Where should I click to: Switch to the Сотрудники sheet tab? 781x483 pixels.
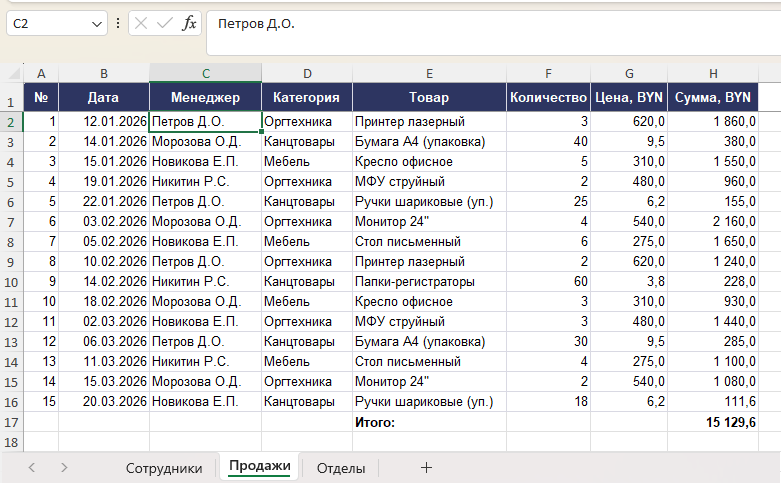164,468
